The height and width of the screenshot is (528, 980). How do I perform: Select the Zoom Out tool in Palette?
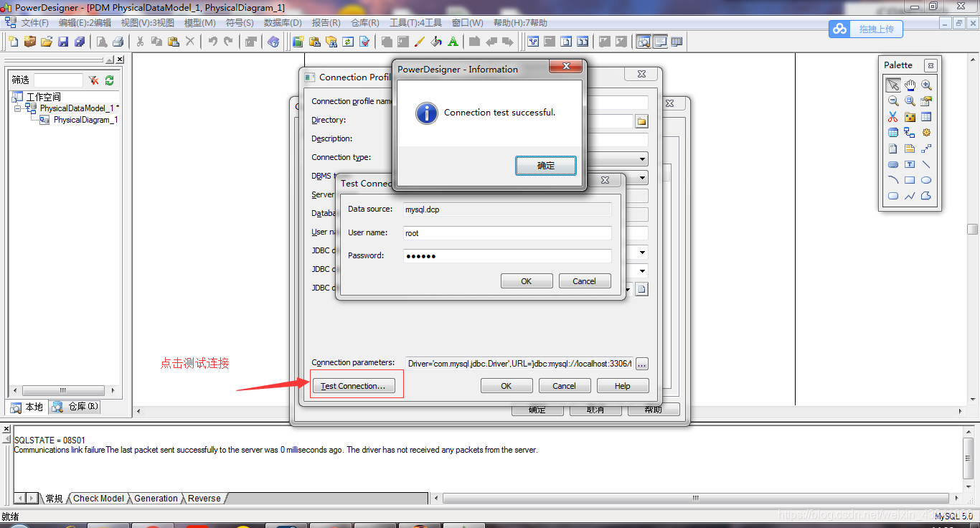tap(892, 101)
